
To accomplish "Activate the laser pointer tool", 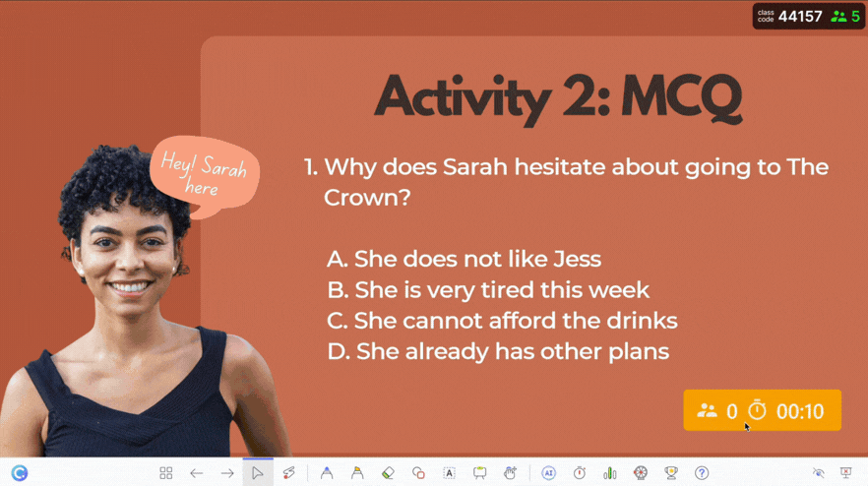I will [288, 473].
